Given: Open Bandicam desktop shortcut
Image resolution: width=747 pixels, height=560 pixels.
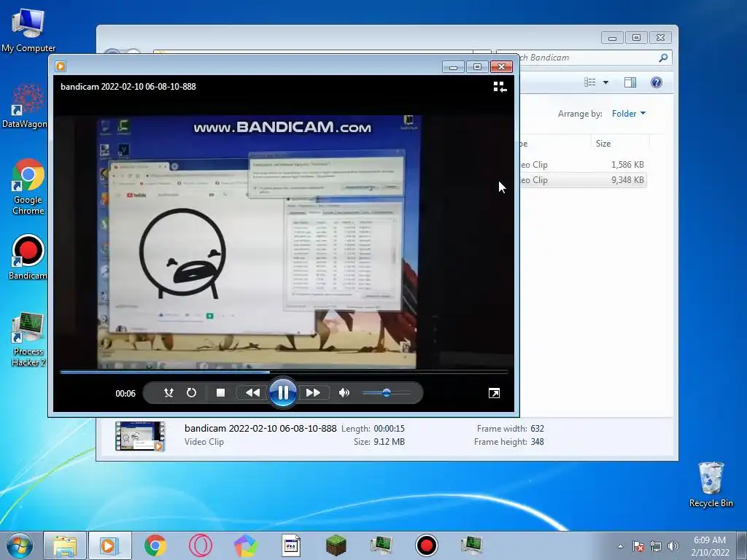Looking at the screenshot, I should 28,257.
